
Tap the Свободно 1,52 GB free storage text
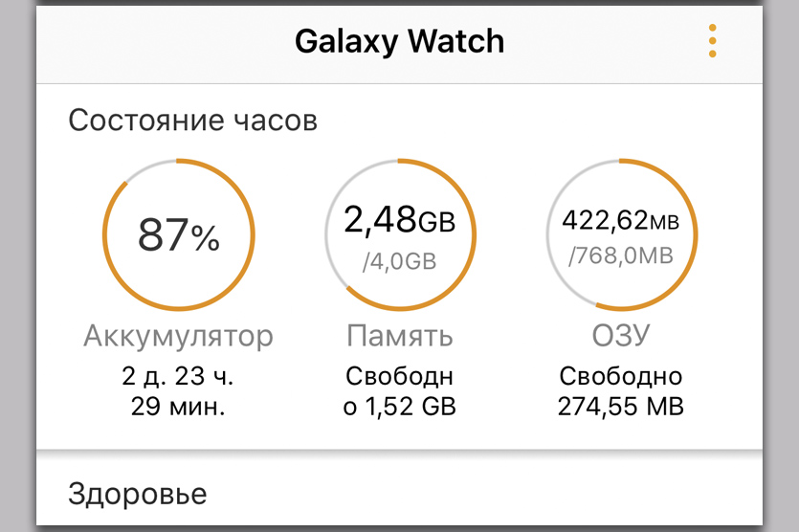tap(399, 391)
